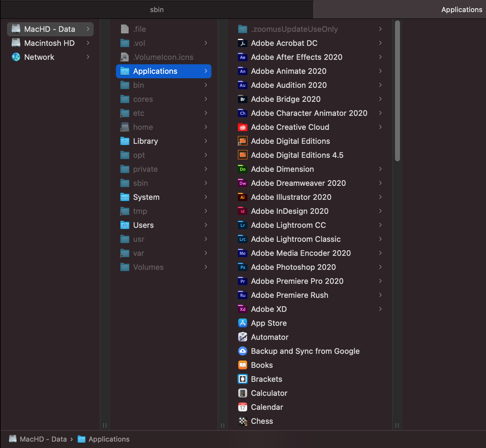The width and height of the screenshot is (486, 448).
Task: Click the Backup and Sync cloud icon
Action: pos(243,351)
